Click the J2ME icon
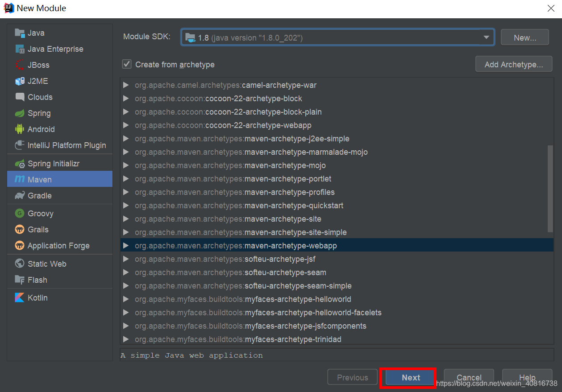Screen dimensions: 562x392 [19, 81]
